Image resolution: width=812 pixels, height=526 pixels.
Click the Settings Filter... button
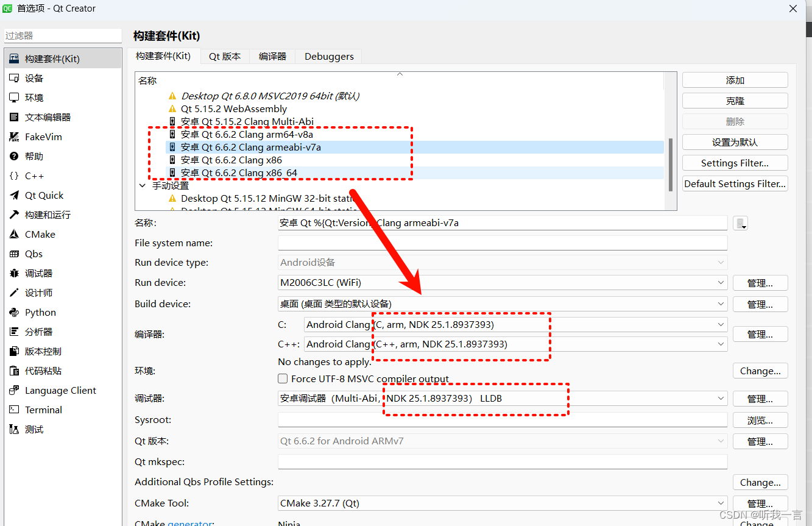click(735, 163)
